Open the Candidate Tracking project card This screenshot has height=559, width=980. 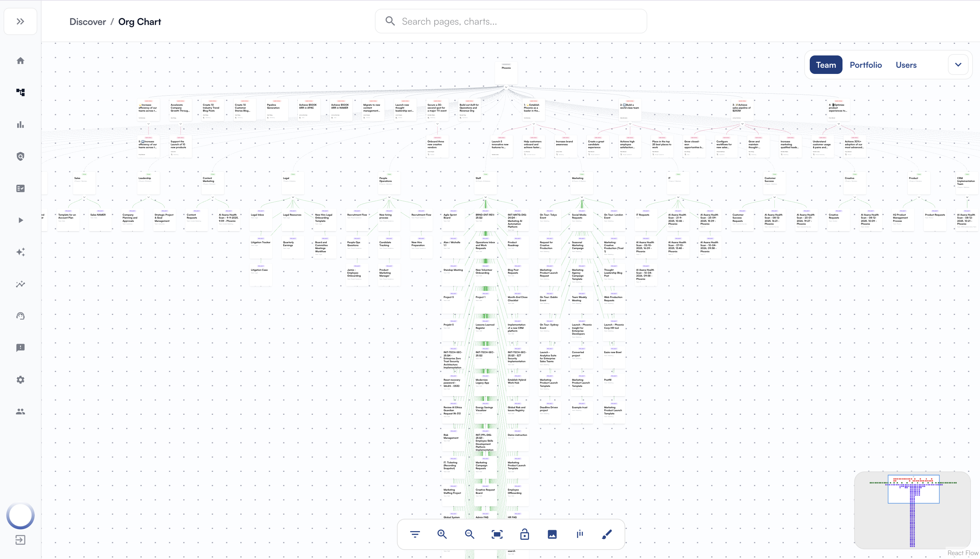tap(389, 248)
